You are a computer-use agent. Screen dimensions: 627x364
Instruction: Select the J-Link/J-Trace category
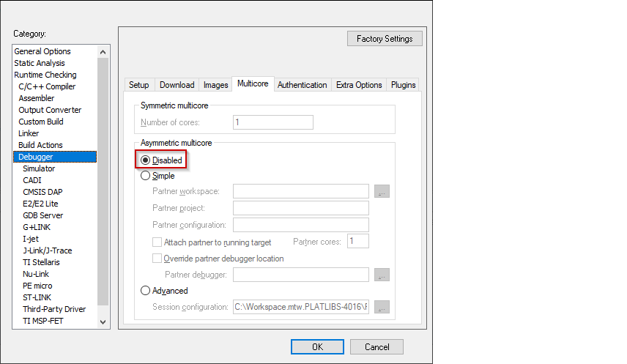[48, 250]
